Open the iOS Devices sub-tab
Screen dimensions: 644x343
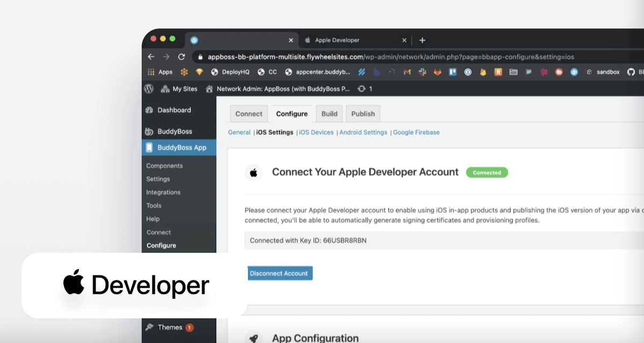316,133
